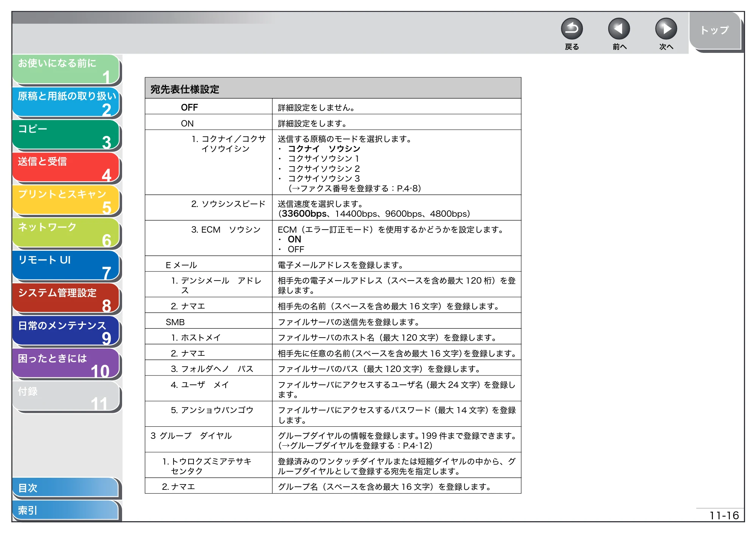This screenshot has height=534, width=756.
Task: Click the OFF row label
Action: click(x=189, y=108)
